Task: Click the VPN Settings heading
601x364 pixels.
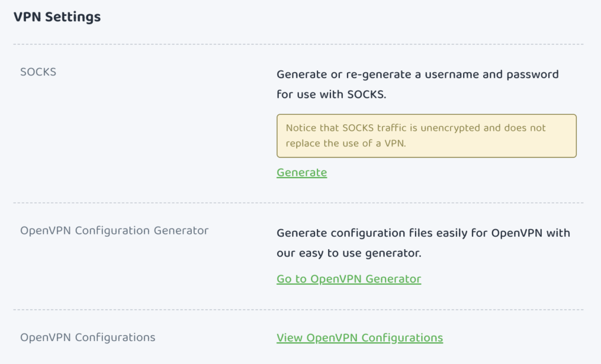Action: pyautogui.click(x=57, y=17)
